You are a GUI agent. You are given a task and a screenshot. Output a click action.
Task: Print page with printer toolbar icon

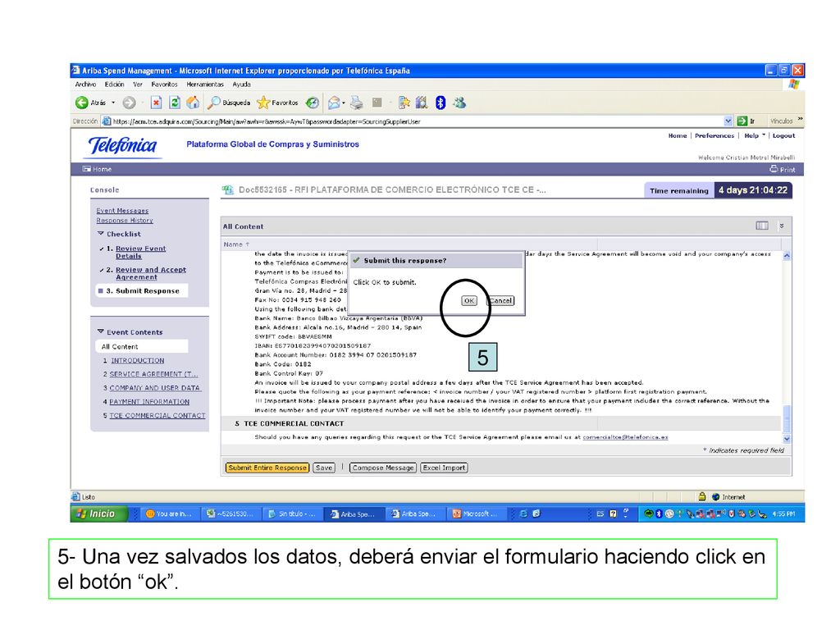pos(357,103)
